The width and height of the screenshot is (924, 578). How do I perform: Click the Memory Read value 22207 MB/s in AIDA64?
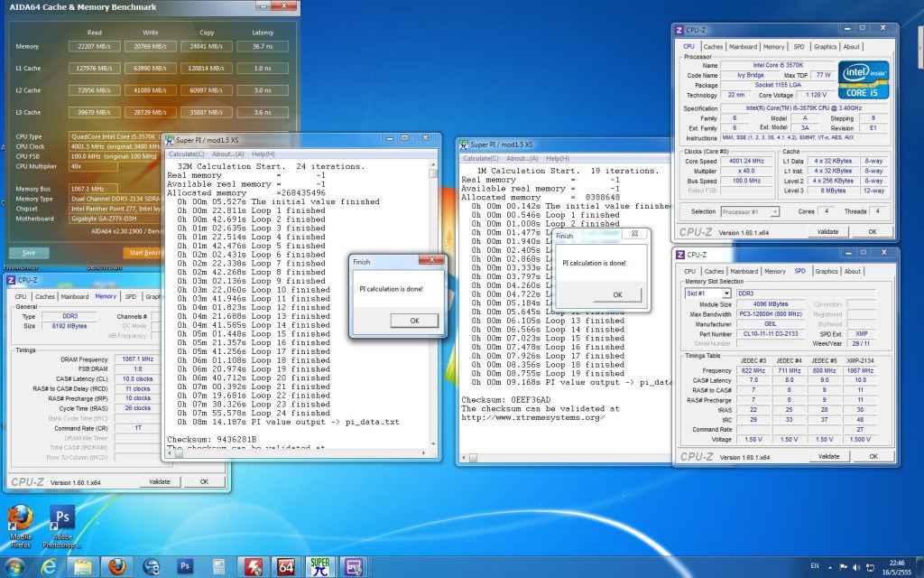94,46
